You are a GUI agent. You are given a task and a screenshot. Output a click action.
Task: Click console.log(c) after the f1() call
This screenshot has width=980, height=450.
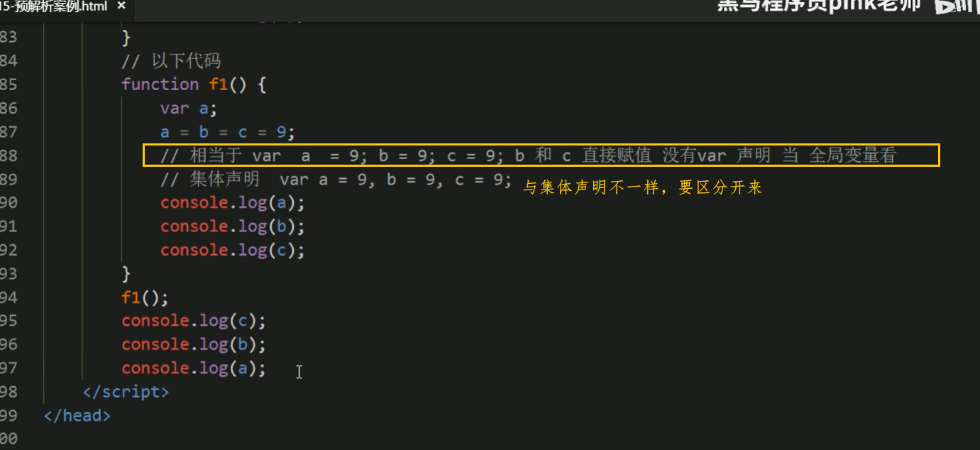point(194,321)
